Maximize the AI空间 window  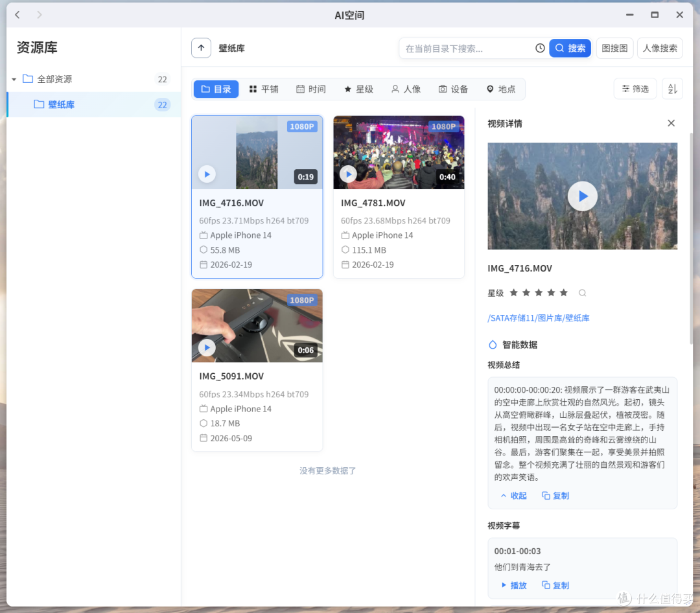click(x=655, y=15)
